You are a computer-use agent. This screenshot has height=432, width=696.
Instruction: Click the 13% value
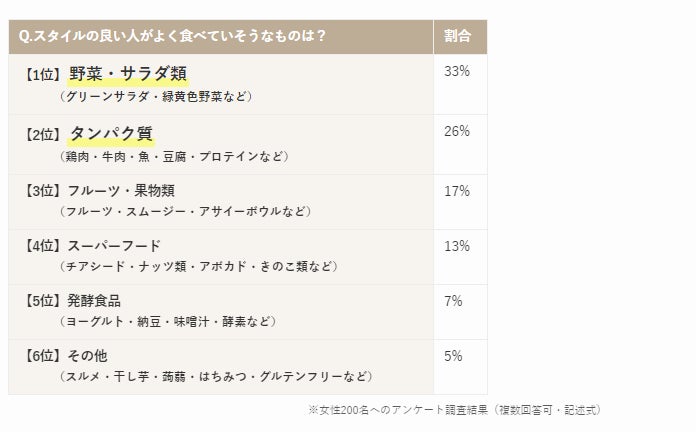pyautogui.click(x=457, y=246)
